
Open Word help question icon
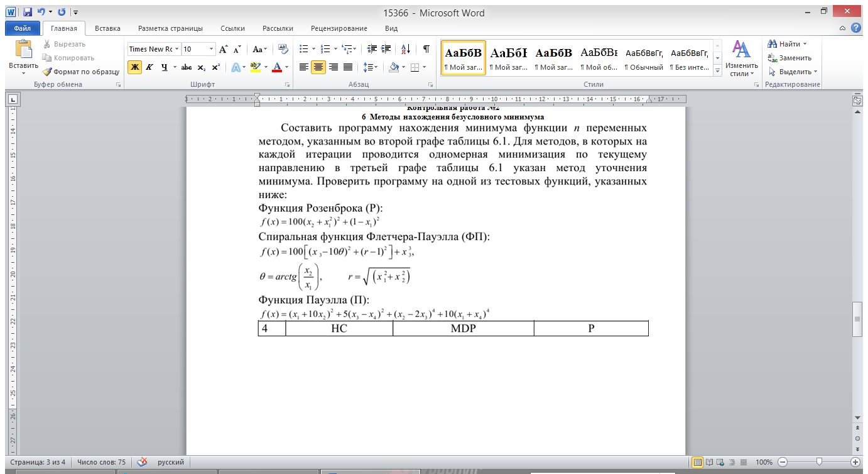pyautogui.click(x=855, y=28)
